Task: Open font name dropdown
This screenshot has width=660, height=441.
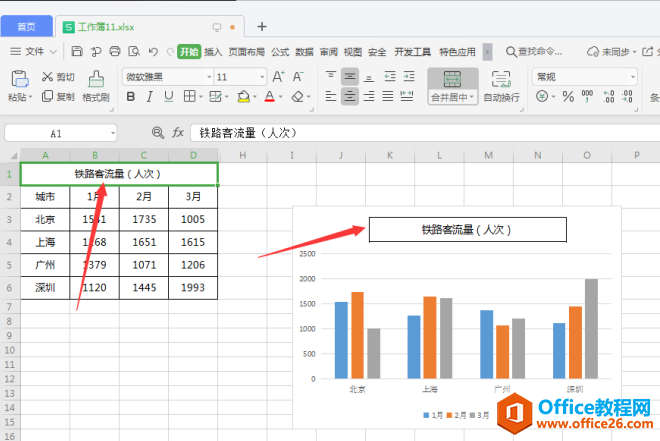Action: [209, 77]
